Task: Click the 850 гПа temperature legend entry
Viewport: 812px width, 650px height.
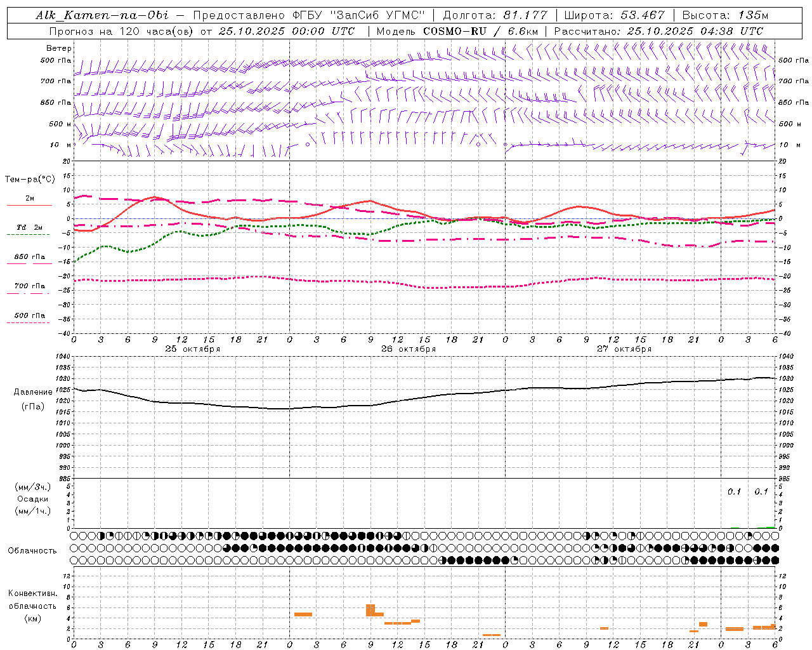Action: click(x=30, y=256)
